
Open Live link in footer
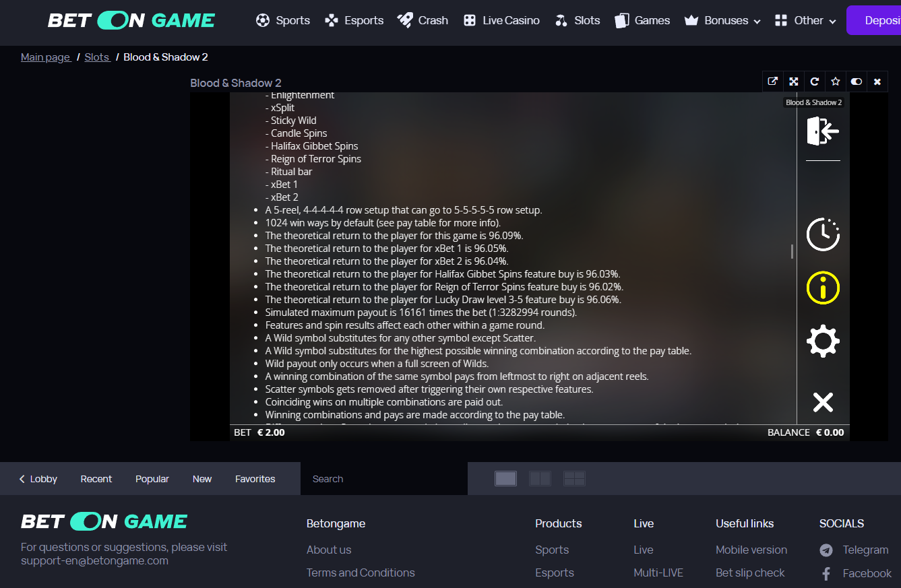644,550
